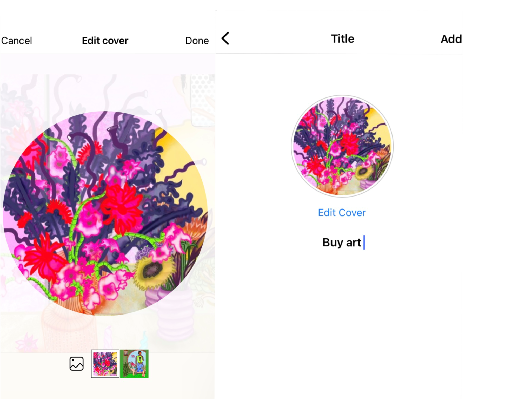
Task: Choose the green-bordered portrait illustration thumbnail
Action: [134, 364]
